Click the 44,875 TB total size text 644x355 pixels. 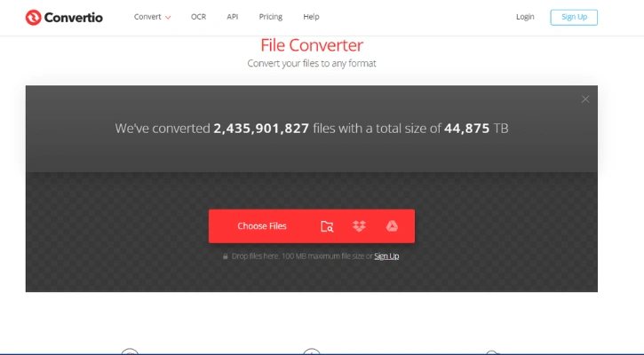pos(476,129)
